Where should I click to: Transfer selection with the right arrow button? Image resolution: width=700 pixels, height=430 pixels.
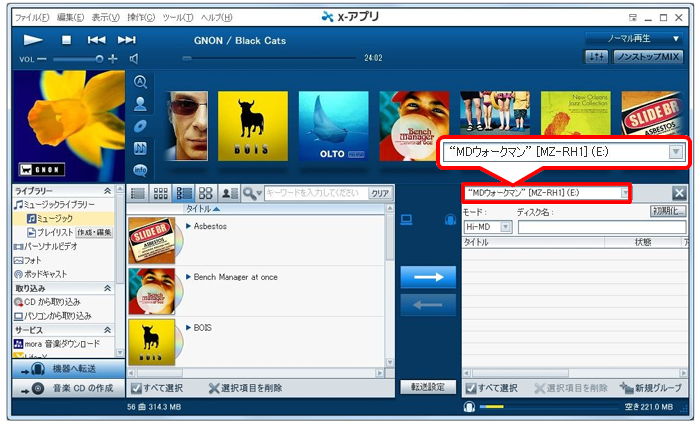click(428, 276)
